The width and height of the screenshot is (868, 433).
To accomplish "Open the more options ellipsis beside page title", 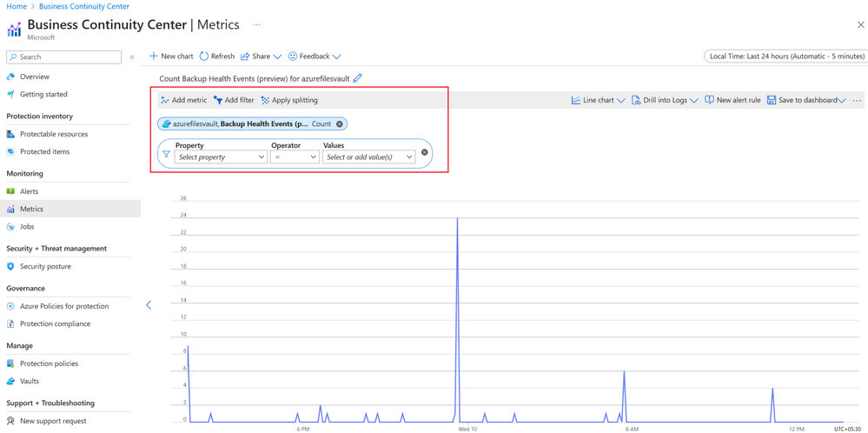I will point(257,25).
